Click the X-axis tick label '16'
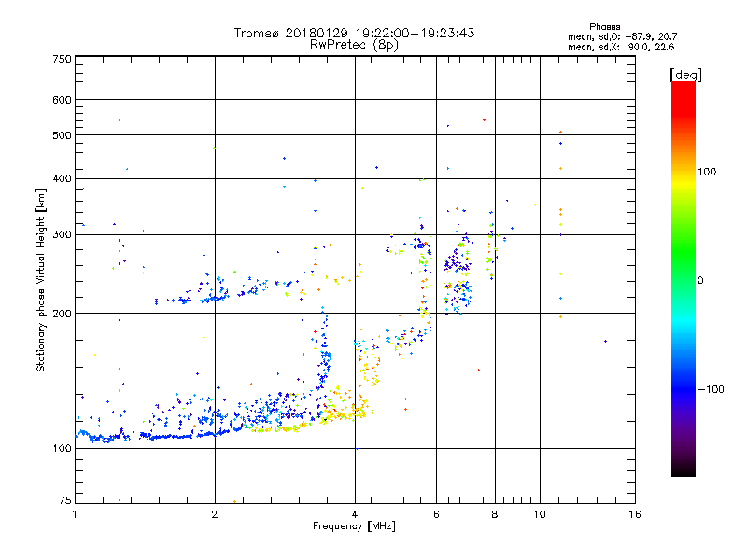The width and height of the screenshot is (747, 560). click(635, 514)
